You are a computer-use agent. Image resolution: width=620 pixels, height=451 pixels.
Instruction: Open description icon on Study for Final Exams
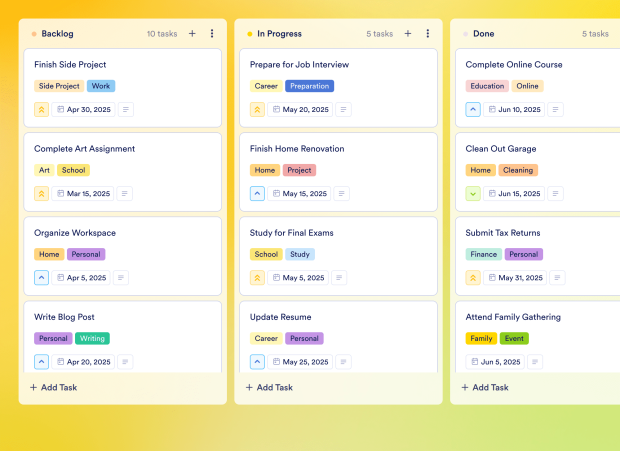(339, 278)
